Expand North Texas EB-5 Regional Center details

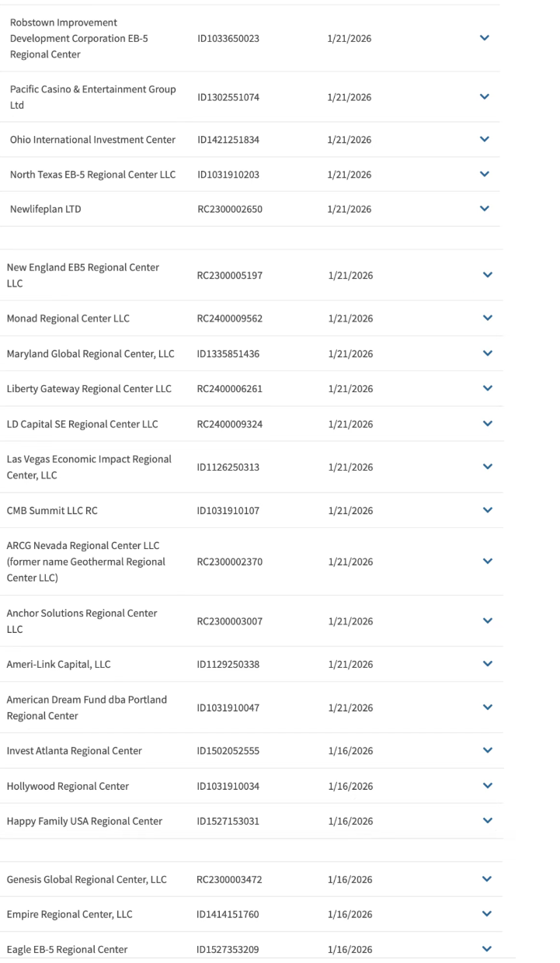pyautogui.click(x=485, y=175)
